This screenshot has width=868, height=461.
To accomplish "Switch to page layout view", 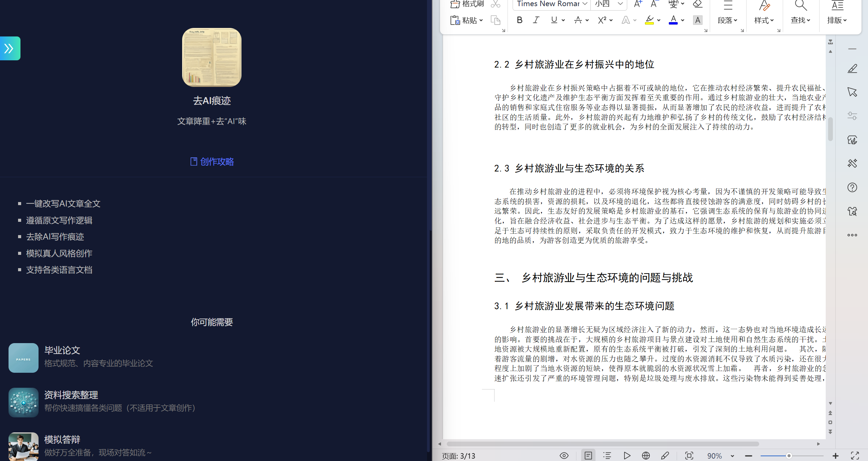I will (x=588, y=456).
